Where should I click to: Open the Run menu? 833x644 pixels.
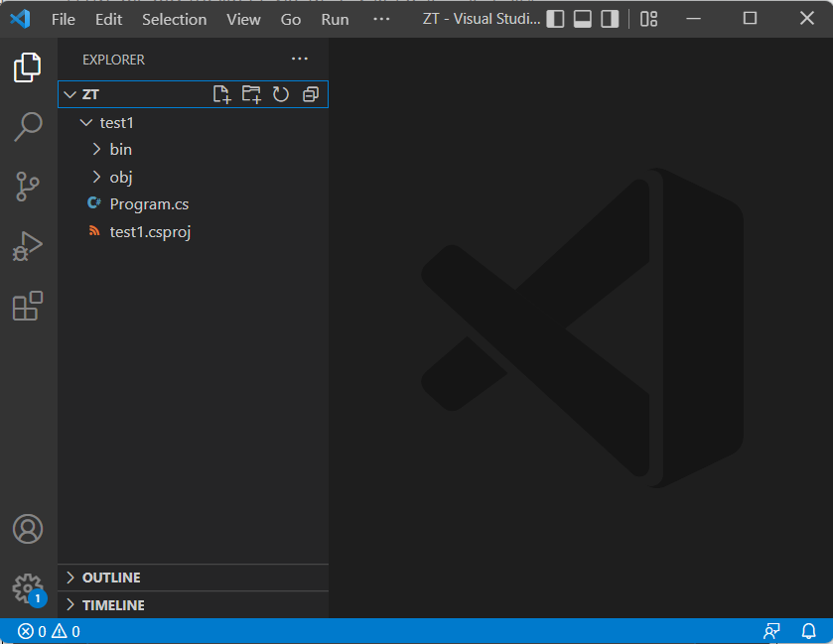pyautogui.click(x=335, y=20)
